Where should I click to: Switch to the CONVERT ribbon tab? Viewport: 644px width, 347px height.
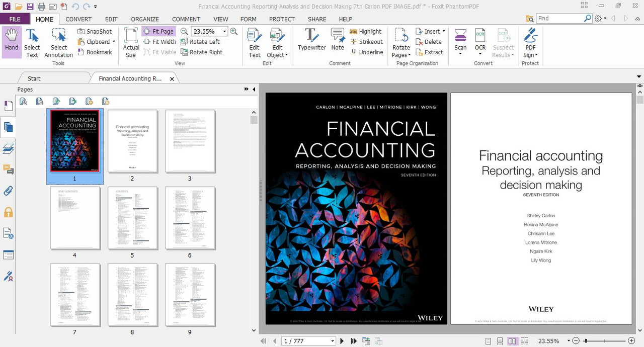(x=78, y=19)
